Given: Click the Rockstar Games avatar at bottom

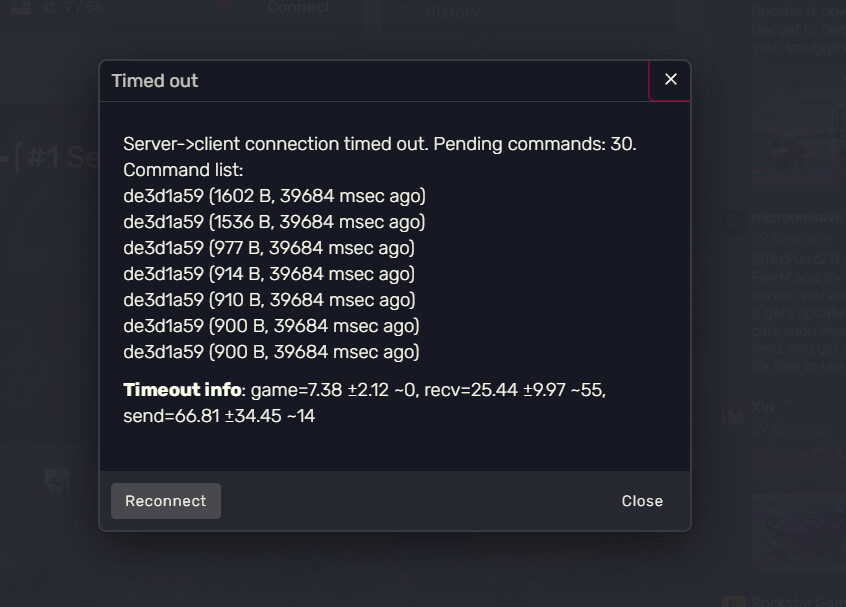Looking at the screenshot, I should point(734,601).
